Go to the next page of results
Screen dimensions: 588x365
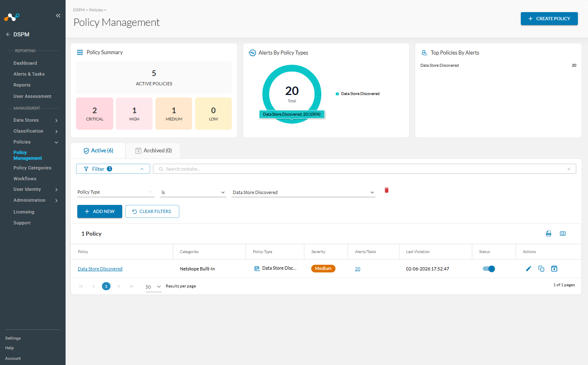119,286
